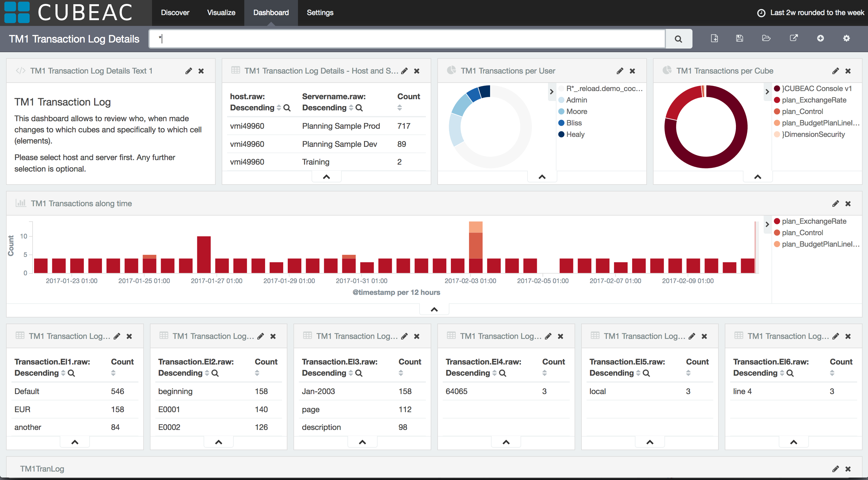Remove the Transactions per User panel
Screen dimensions: 868x480
click(632, 71)
